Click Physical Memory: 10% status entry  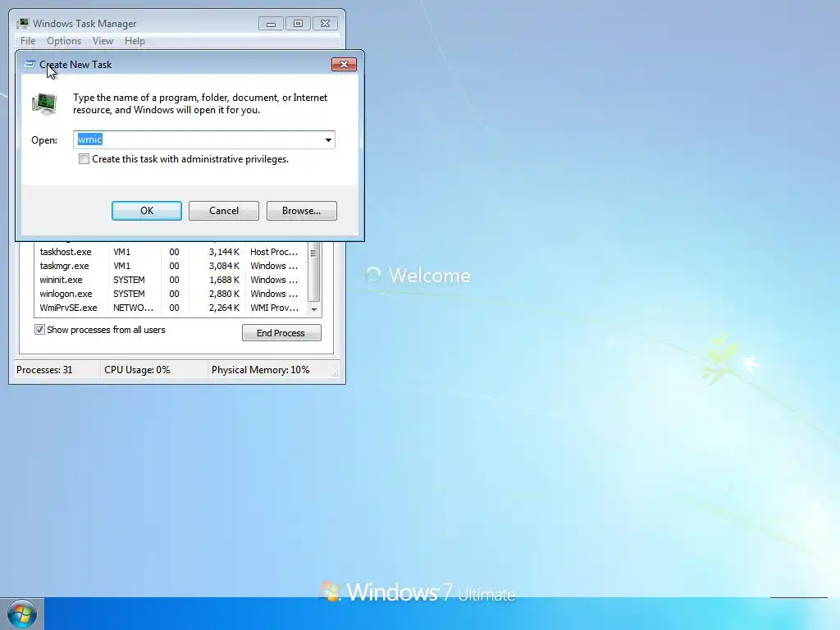pos(260,370)
